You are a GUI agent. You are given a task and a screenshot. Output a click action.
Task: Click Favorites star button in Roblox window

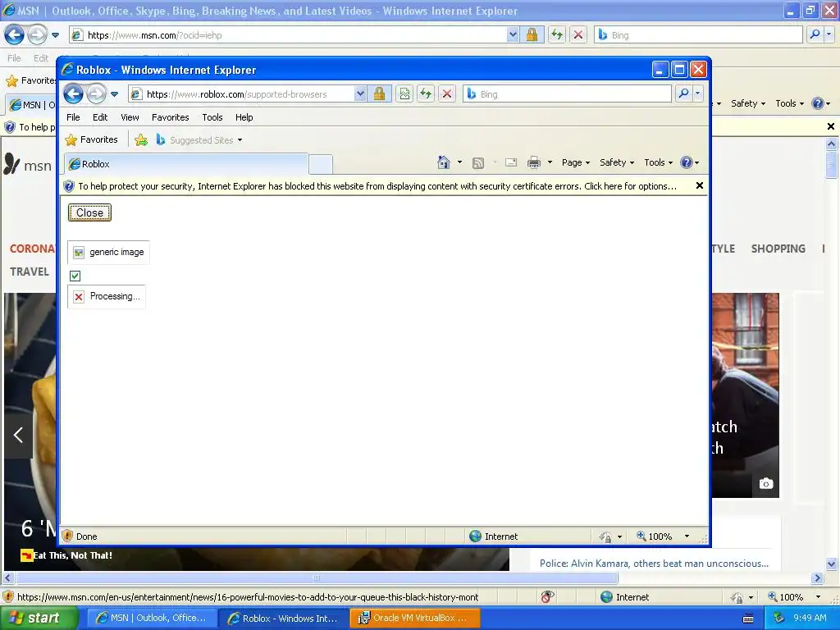(92, 139)
